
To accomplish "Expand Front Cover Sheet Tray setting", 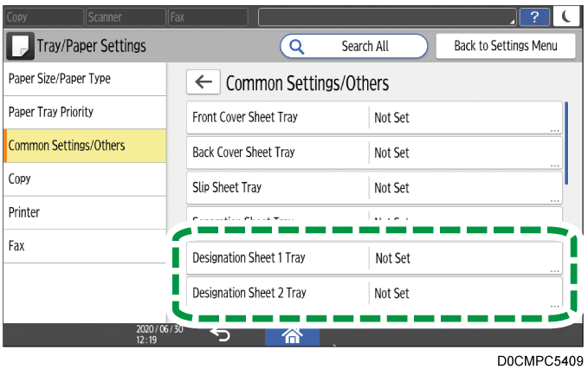I will (375, 118).
